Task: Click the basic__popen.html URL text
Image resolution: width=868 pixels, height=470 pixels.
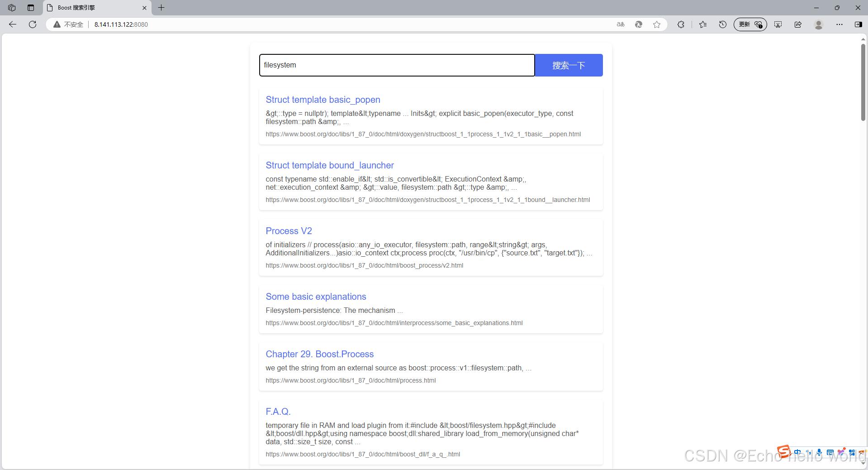Action: 423,134
